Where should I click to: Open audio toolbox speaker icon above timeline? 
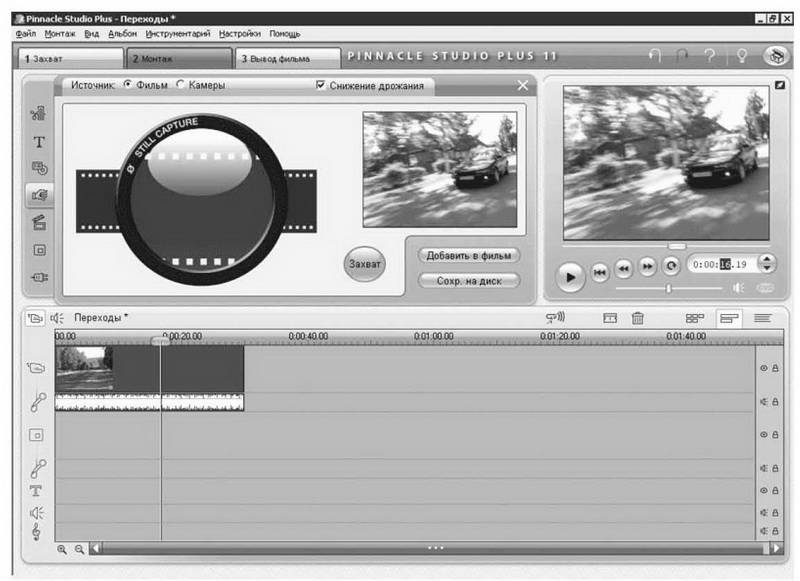pos(57,318)
